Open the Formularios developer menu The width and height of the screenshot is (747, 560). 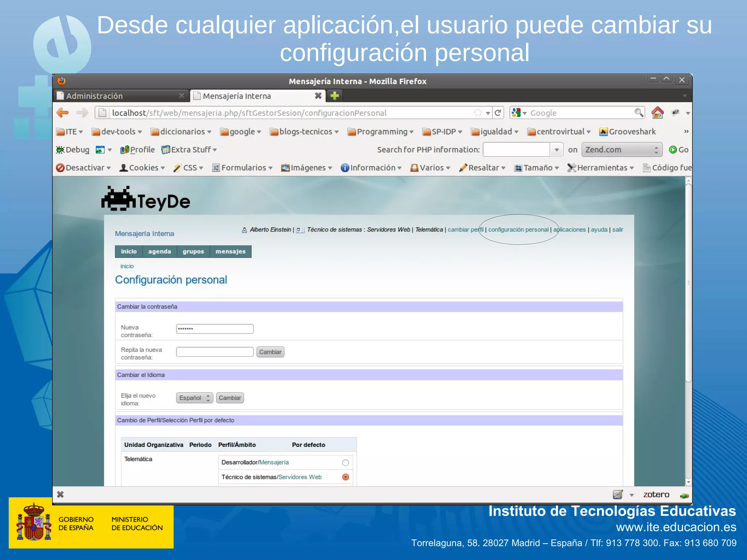coord(242,168)
